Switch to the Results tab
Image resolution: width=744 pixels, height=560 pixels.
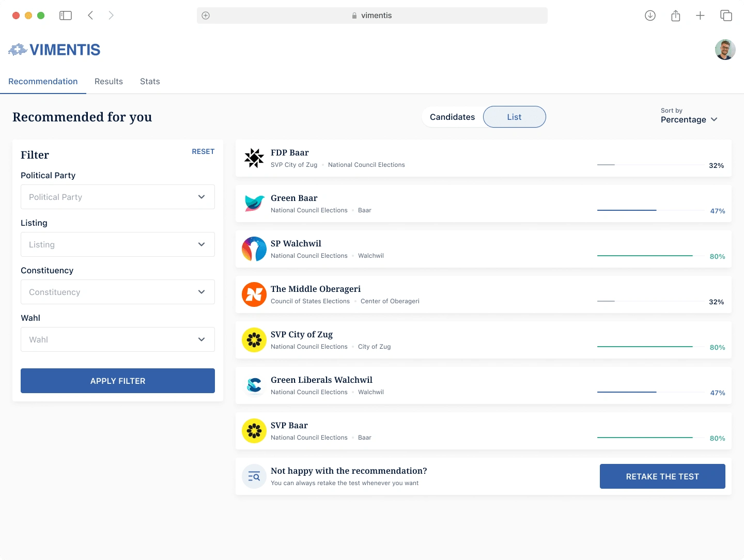click(109, 82)
